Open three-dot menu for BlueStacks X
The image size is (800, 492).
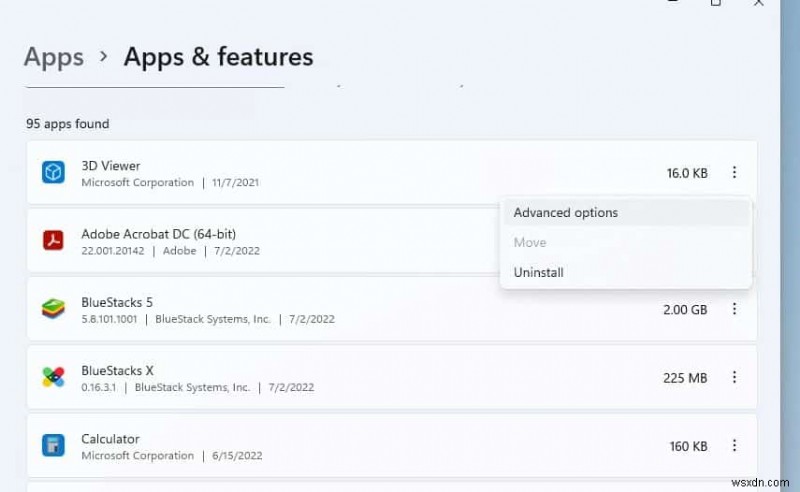click(734, 377)
